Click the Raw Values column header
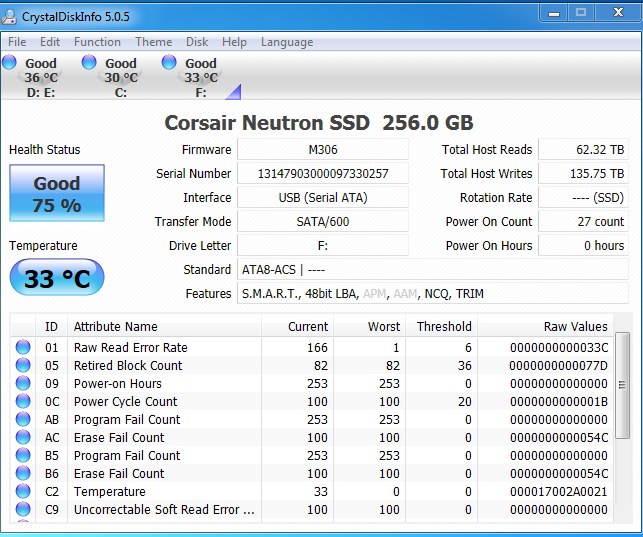The width and height of the screenshot is (643, 537). tap(575, 326)
